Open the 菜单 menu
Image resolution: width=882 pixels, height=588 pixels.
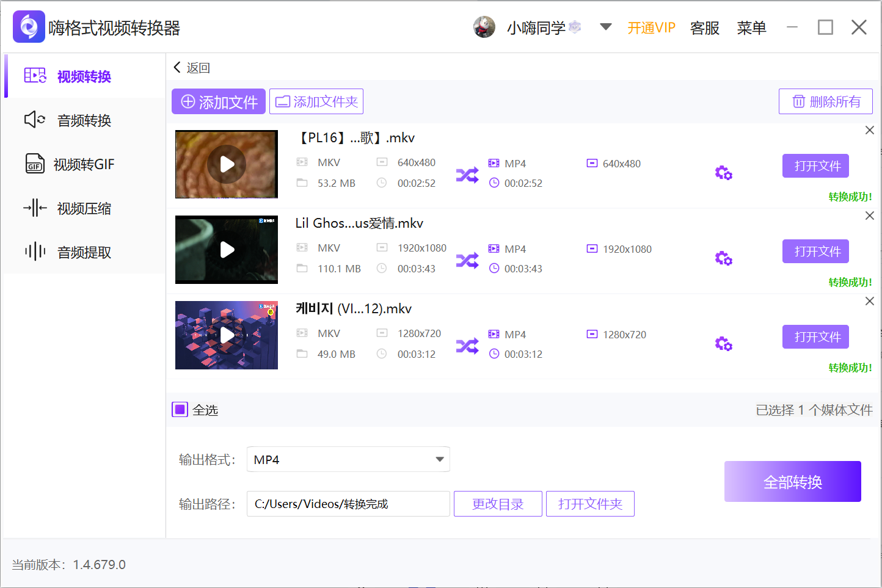[751, 27]
